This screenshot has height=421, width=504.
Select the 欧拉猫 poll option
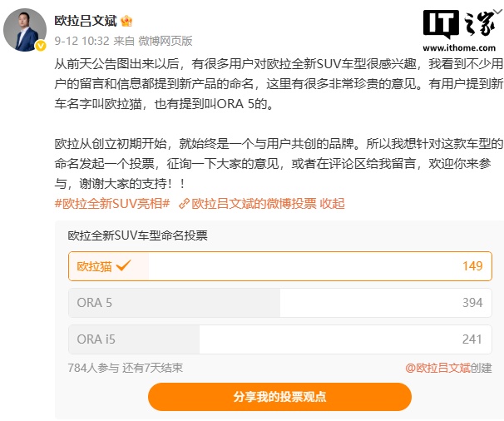(279, 266)
